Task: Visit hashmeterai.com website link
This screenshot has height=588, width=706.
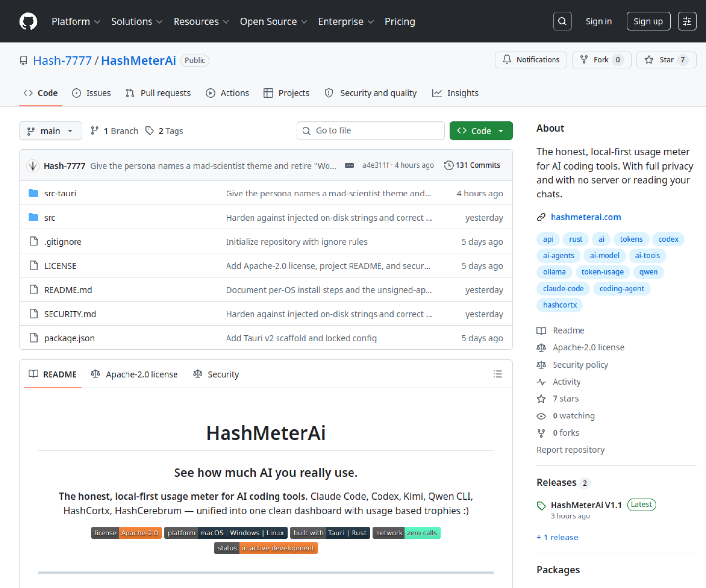Action: (586, 217)
